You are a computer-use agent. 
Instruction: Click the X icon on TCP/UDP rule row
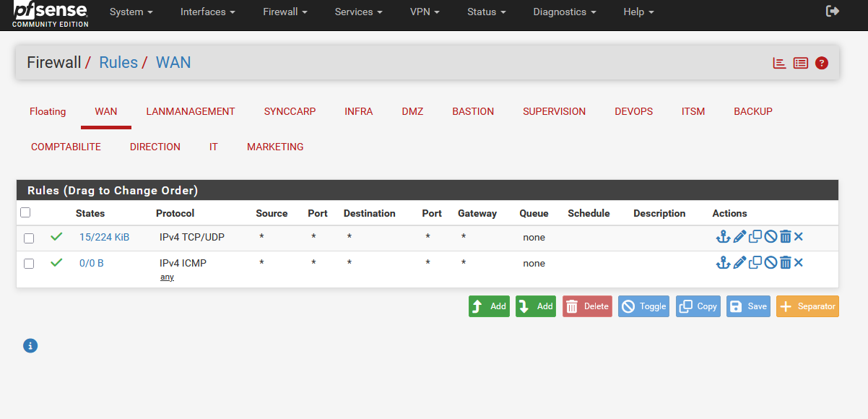[799, 237]
